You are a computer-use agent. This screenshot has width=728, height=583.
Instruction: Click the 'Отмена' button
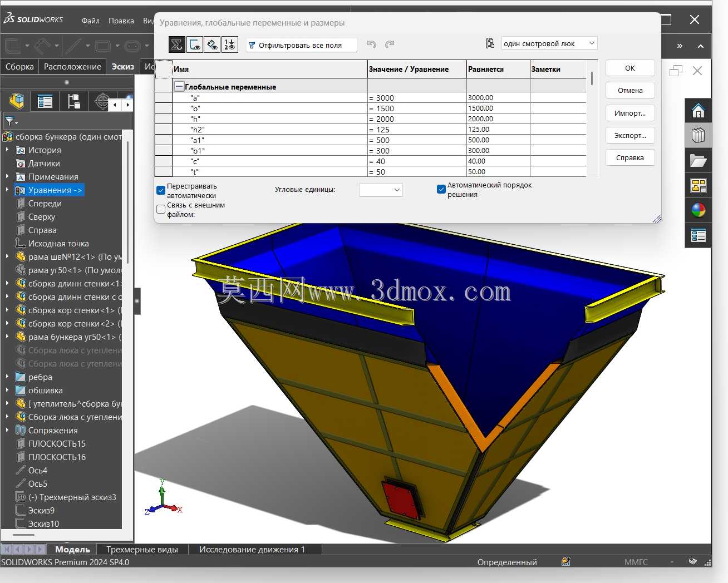630,90
